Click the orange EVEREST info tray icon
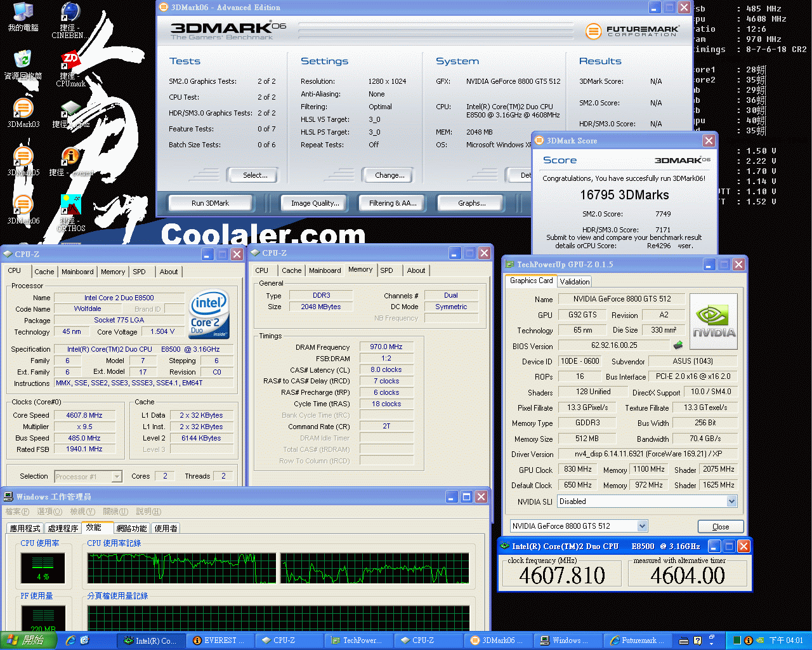The width and height of the screenshot is (812, 650). tap(748, 640)
